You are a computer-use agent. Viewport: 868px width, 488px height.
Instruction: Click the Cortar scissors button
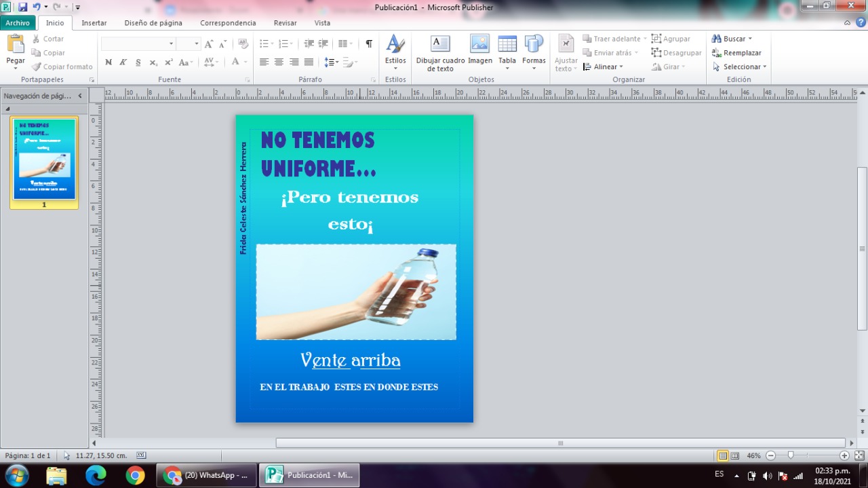click(x=47, y=39)
